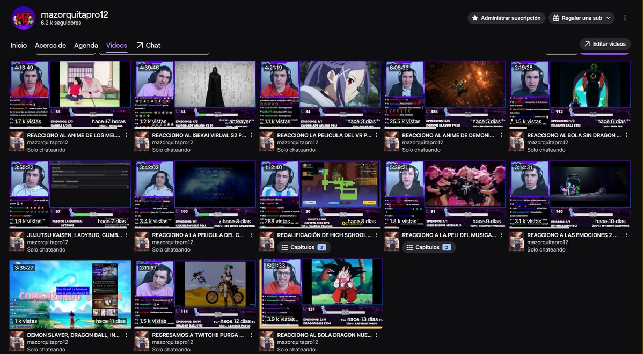The height and width of the screenshot is (354, 644).
Task: Open options for REGRESAMOS A TWITCH!! PURGA video
Action: (x=252, y=335)
